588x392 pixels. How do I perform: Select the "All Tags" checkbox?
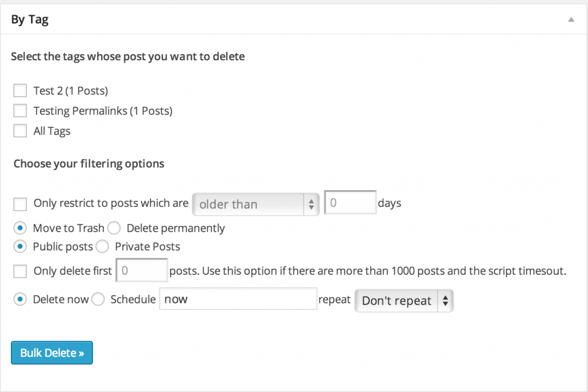pyautogui.click(x=20, y=130)
